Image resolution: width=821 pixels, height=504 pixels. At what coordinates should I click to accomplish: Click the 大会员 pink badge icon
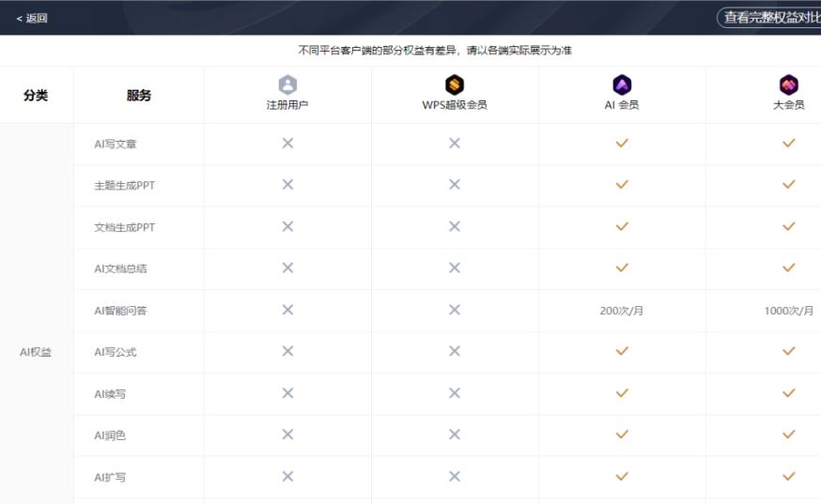click(788, 85)
